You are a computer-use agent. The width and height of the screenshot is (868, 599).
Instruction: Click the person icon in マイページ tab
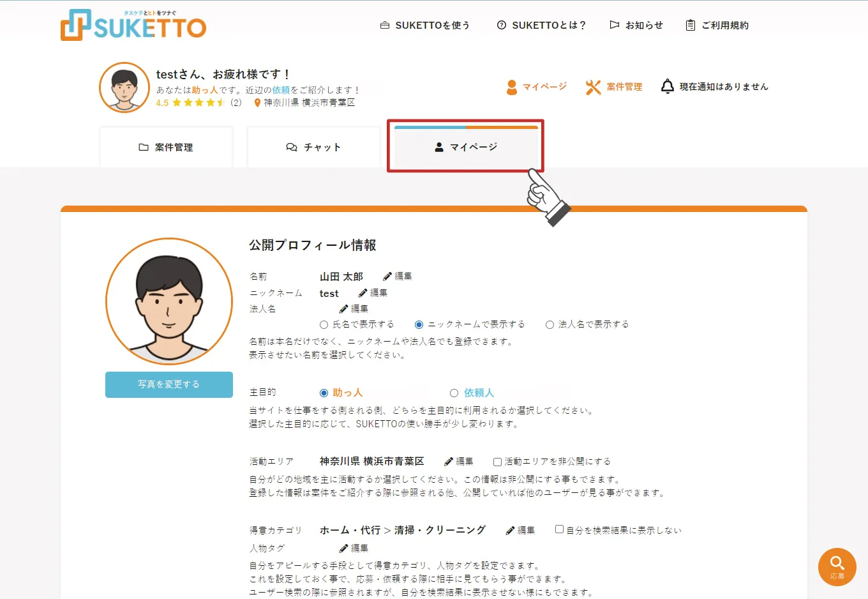pyautogui.click(x=439, y=147)
